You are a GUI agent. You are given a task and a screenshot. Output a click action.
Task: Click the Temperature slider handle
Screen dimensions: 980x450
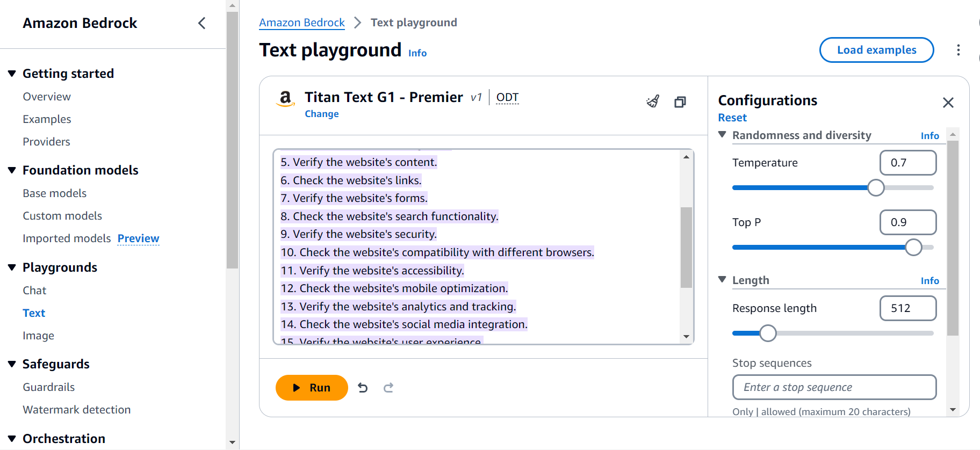(876, 188)
